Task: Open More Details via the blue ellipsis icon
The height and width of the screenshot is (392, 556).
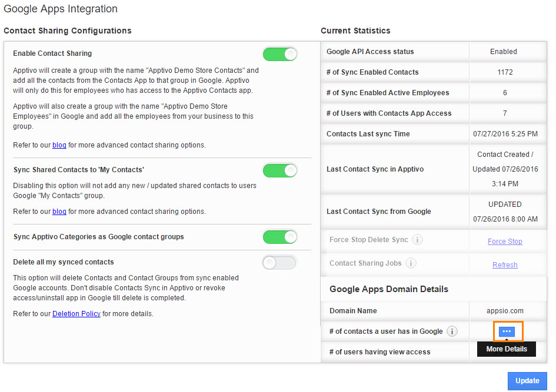Action: (507, 331)
